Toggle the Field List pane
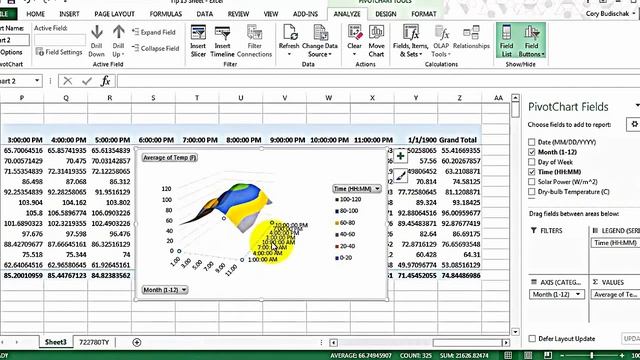The width and height of the screenshot is (640, 360). pyautogui.click(x=507, y=41)
